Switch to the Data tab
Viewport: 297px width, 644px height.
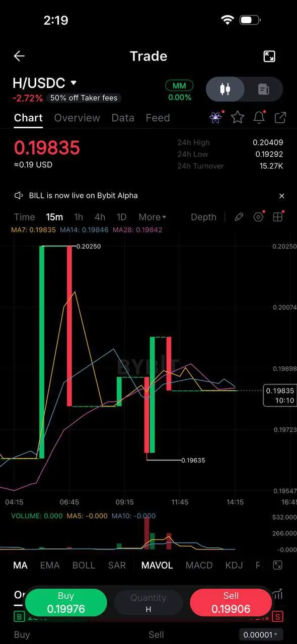[123, 118]
